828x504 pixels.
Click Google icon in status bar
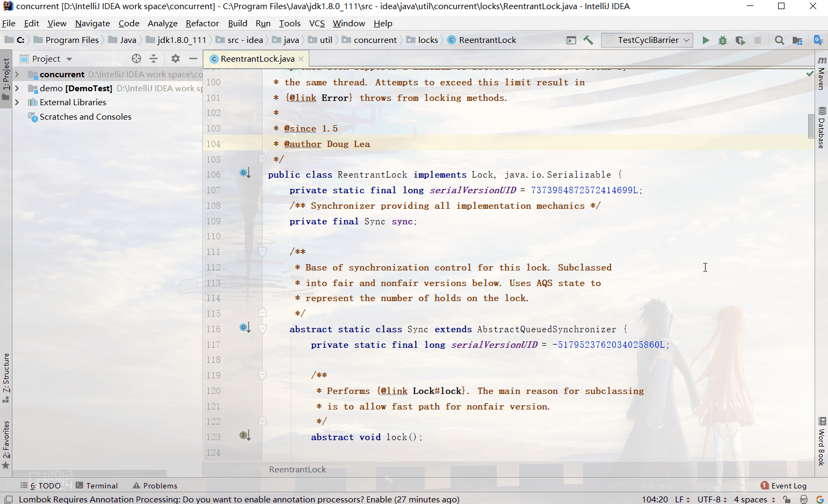click(820, 499)
